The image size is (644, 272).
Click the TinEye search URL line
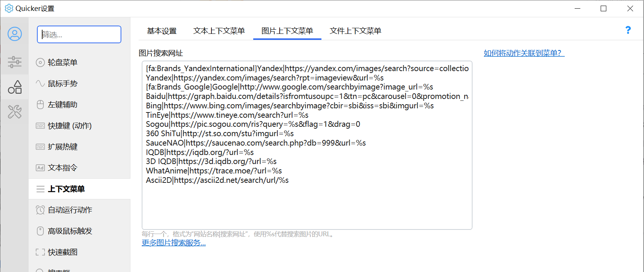tap(227, 115)
